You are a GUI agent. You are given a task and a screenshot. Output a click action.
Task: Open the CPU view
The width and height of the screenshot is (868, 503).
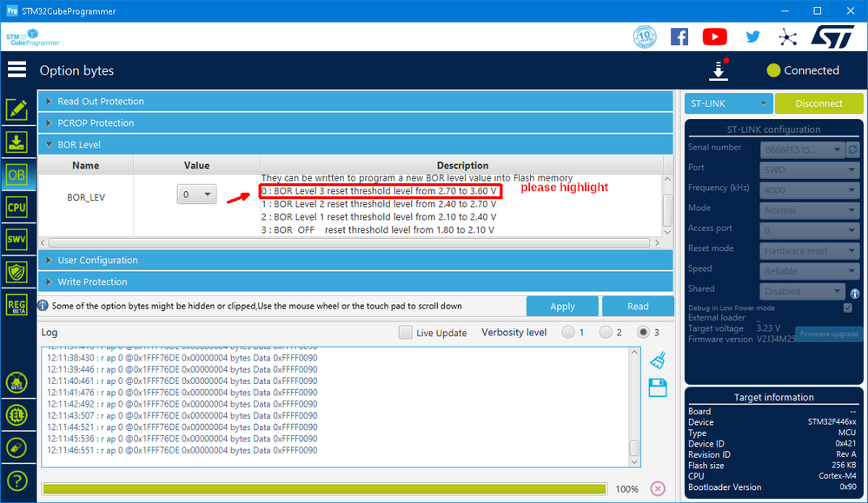17,208
